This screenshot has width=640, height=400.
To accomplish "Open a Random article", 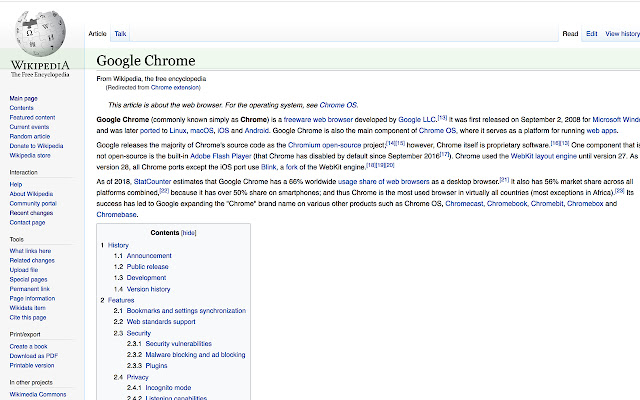I will coord(29,136).
